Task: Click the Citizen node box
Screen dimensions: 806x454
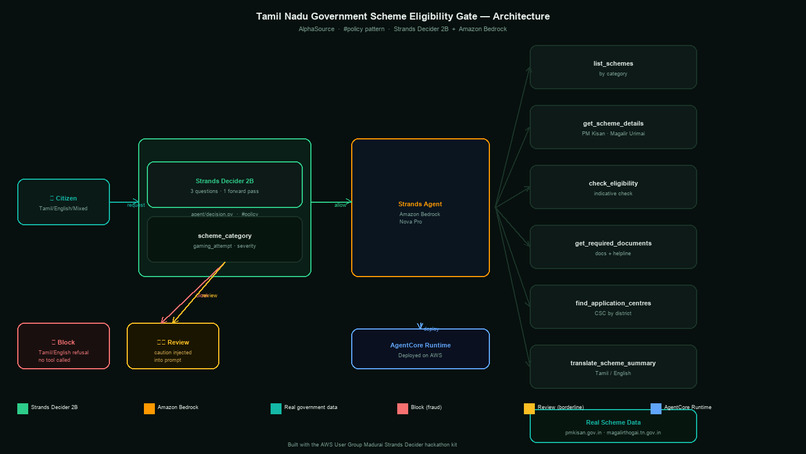Action: click(x=63, y=202)
